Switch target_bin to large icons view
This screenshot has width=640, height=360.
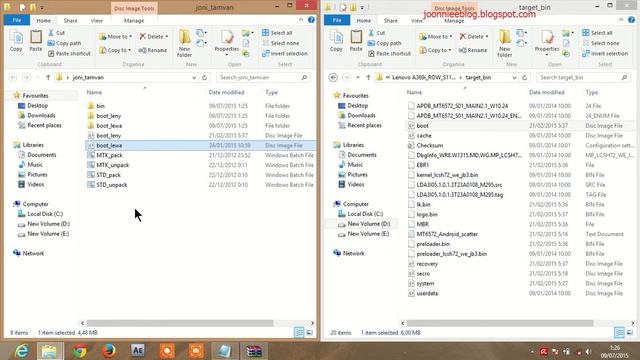(630, 333)
